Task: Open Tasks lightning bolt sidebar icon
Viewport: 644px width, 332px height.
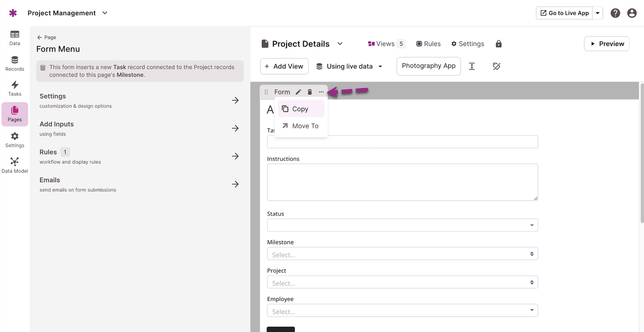Action: 15,88
